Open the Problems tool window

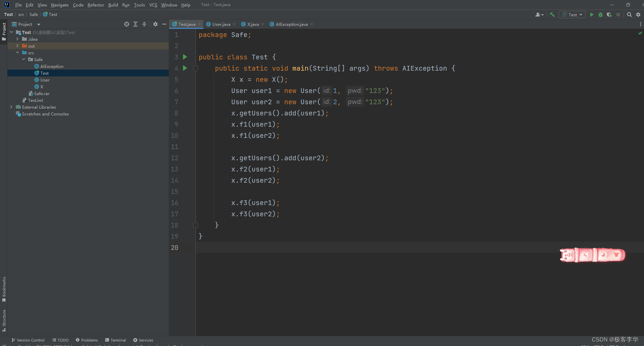[87, 340]
